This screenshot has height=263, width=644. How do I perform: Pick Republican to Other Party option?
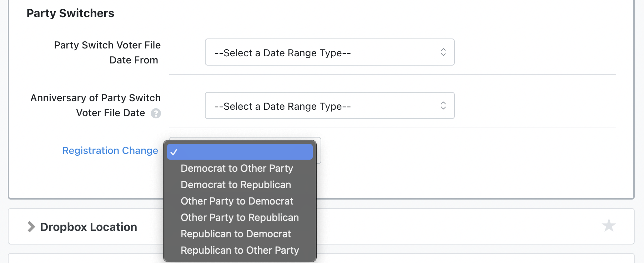point(240,250)
